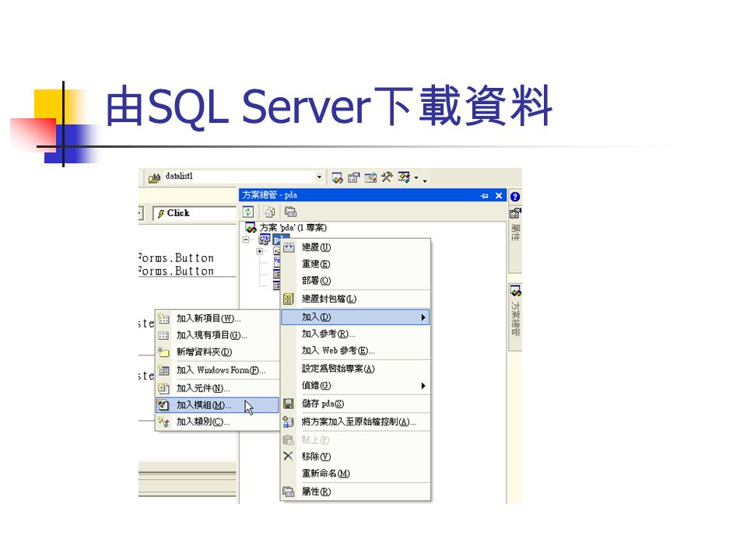
Task: Choose 重新命名(M) from the context menu
Action: tap(355, 474)
